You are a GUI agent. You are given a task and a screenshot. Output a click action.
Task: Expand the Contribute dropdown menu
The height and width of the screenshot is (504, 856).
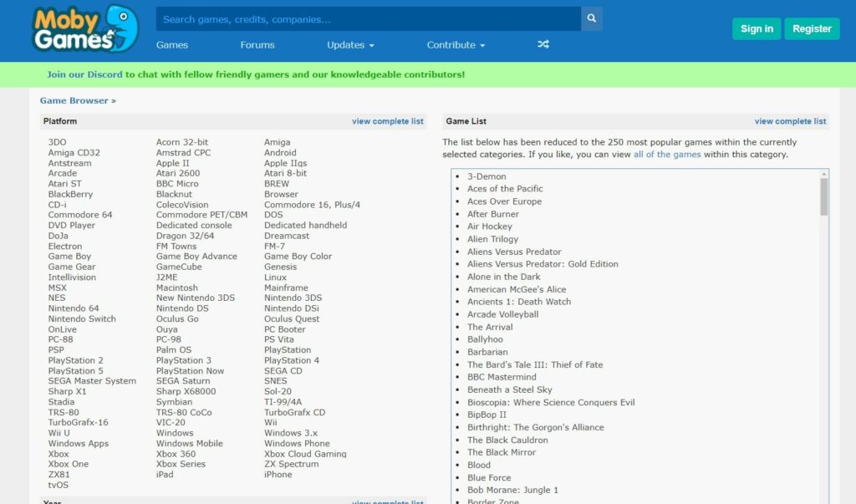[456, 45]
